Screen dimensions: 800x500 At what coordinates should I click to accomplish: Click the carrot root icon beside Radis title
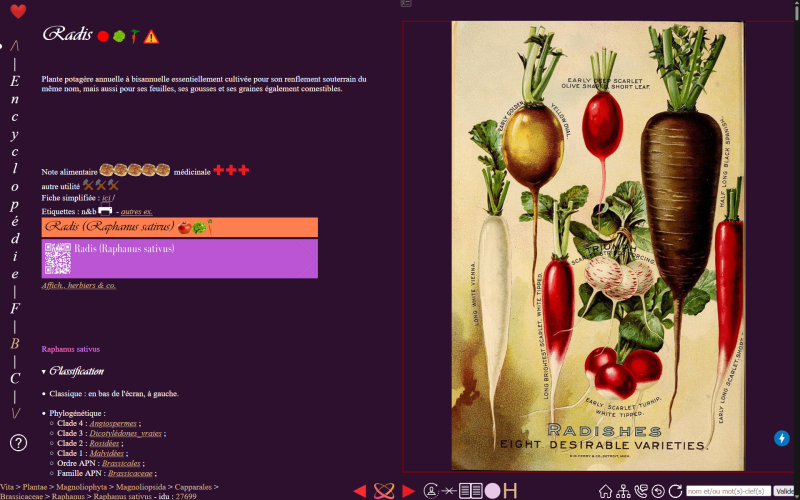(134, 36)
